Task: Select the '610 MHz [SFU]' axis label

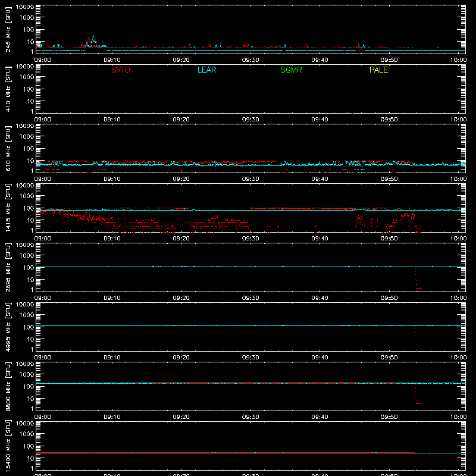Action: (8, 148)
